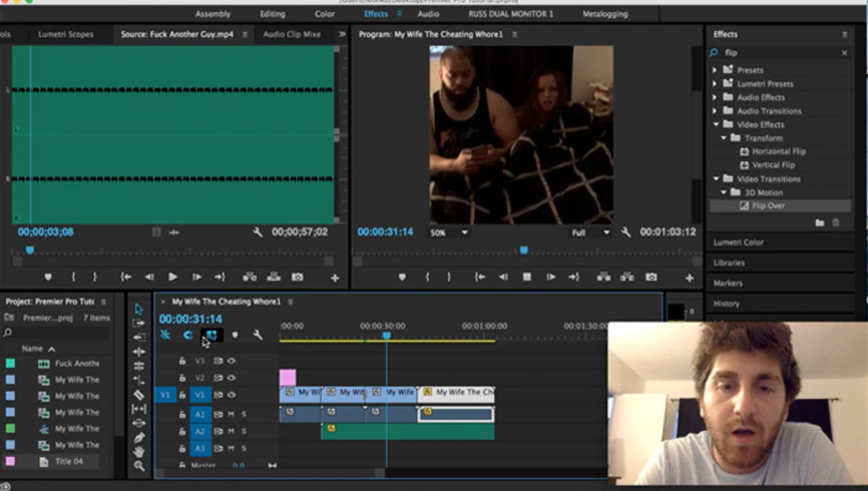Export frame from the Program monitor
Viewport: 868px width, 491px height.
point(651,277)
